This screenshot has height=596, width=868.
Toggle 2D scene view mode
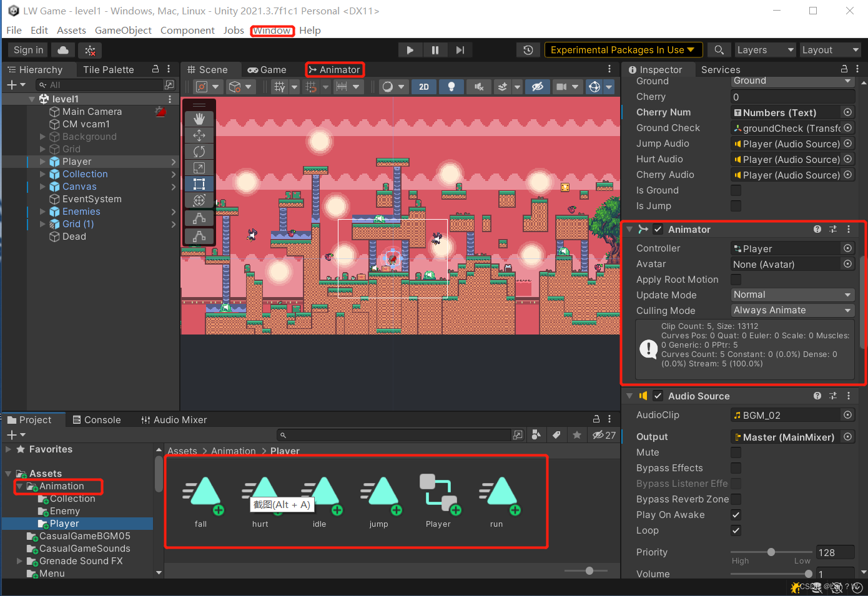[x=424, y=87]
